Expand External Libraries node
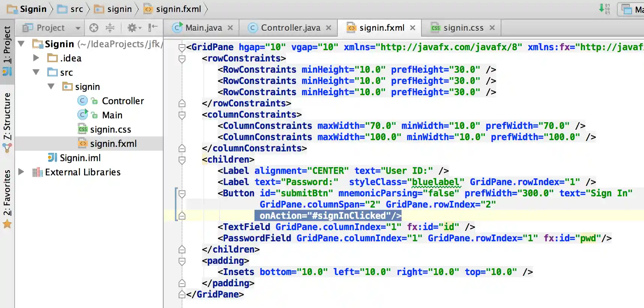Image resolution: width=644 pixels, height=308 pixels. click(x=21, y=172)
